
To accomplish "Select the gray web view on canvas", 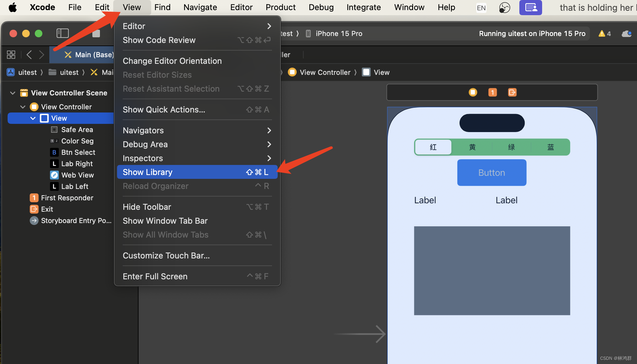I will (x=492, y=270).
